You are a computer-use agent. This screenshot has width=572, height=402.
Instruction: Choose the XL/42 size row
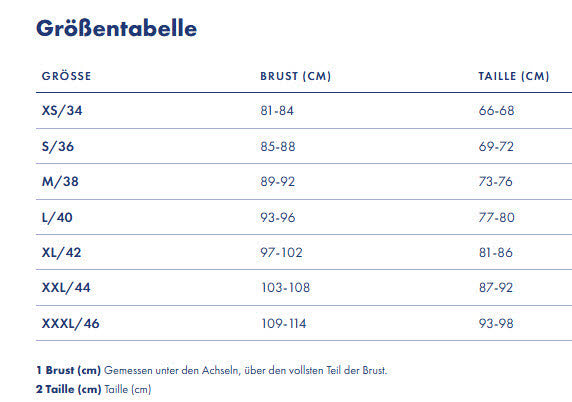pos(304,252)
